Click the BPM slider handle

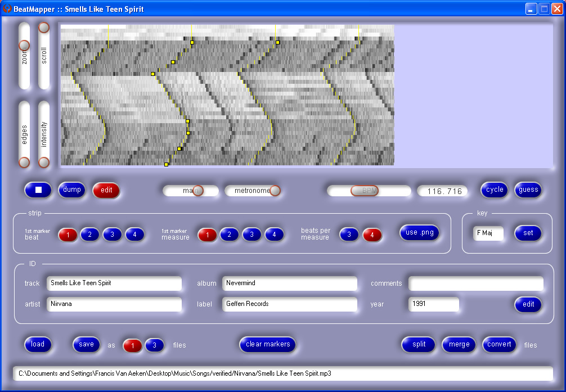[365, 191]
